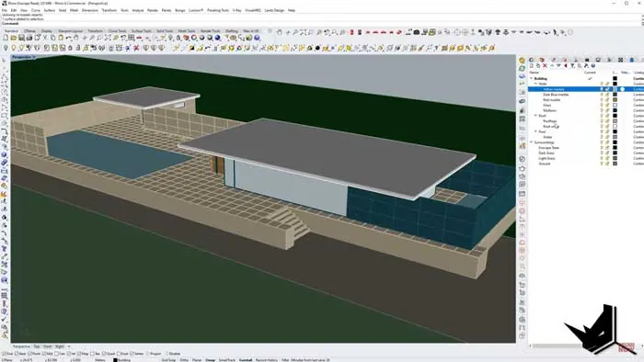Toggle the Quad osnap checkbox
Screen dimensions: 644x362
point(104,354)
